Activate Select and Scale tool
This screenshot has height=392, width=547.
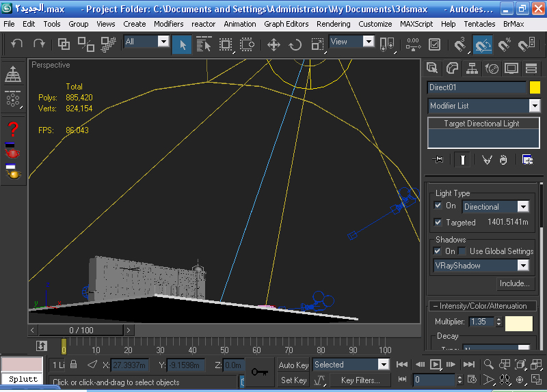coord(317,44)
